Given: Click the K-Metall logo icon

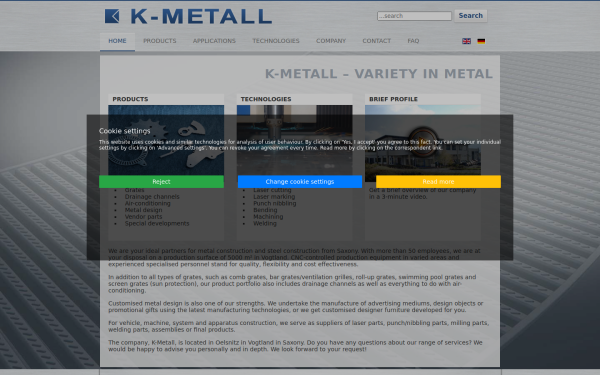Looking at the screenshot, I should click(112, 16).
